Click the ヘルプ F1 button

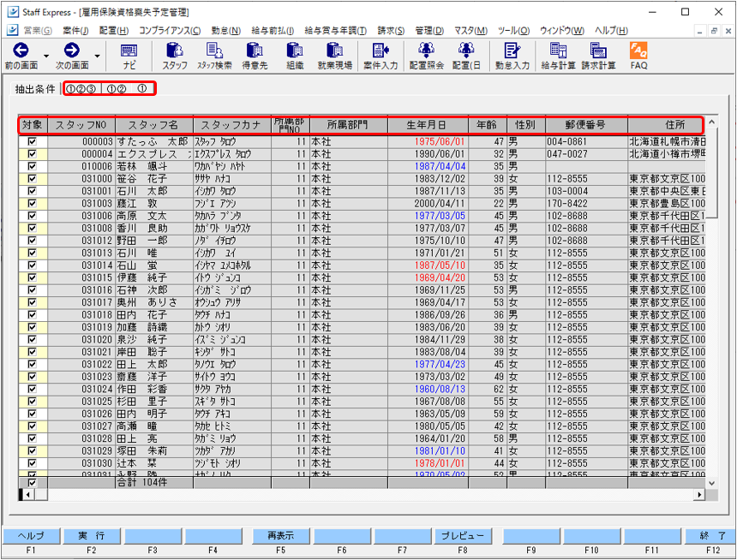[x=31, y=535]
